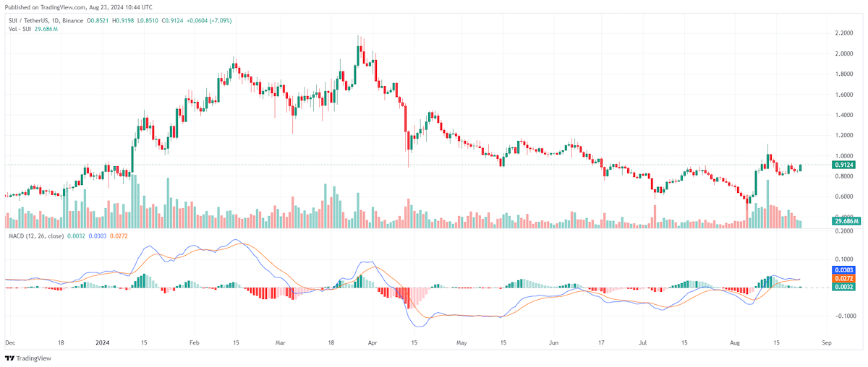
Task: Click the Apr label on time axis
Action: pos(372,343)
